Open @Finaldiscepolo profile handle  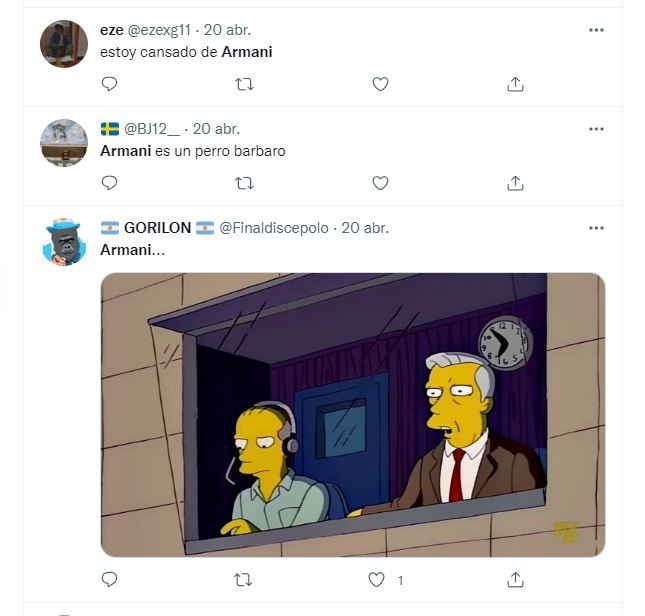click(x=274, y=228)
